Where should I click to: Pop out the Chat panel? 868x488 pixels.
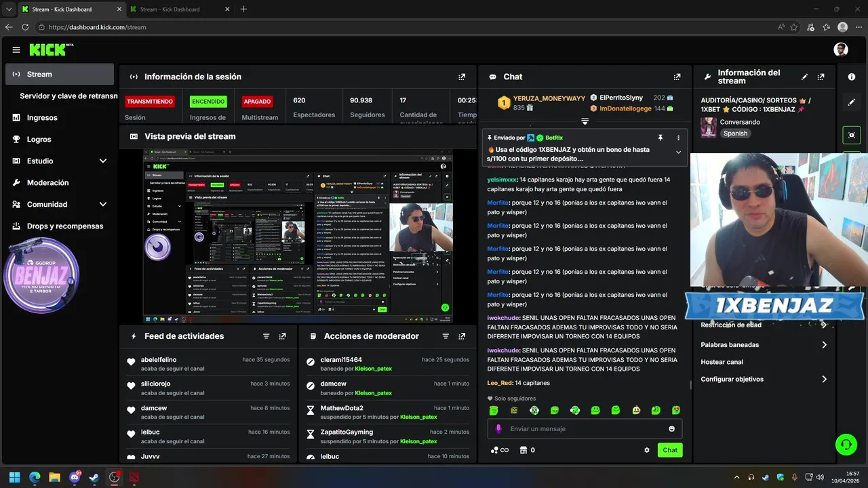pyautogui.click(x=677, y=77)
